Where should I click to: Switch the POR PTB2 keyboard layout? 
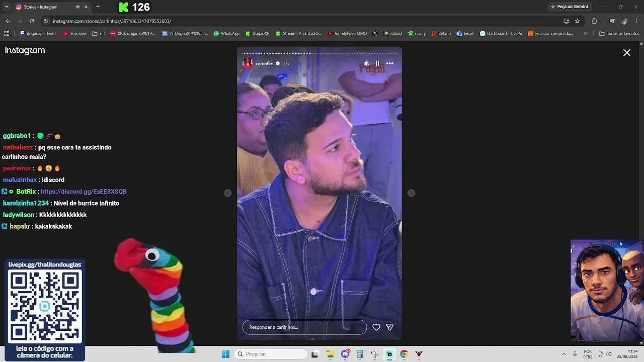[x=588, y=354]
